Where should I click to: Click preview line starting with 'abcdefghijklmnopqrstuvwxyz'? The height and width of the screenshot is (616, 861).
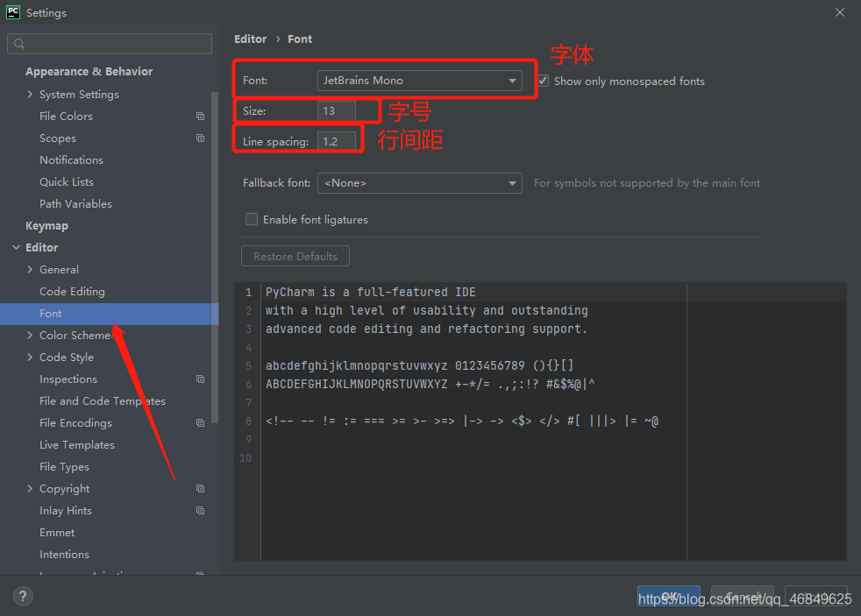pos(419,366)
